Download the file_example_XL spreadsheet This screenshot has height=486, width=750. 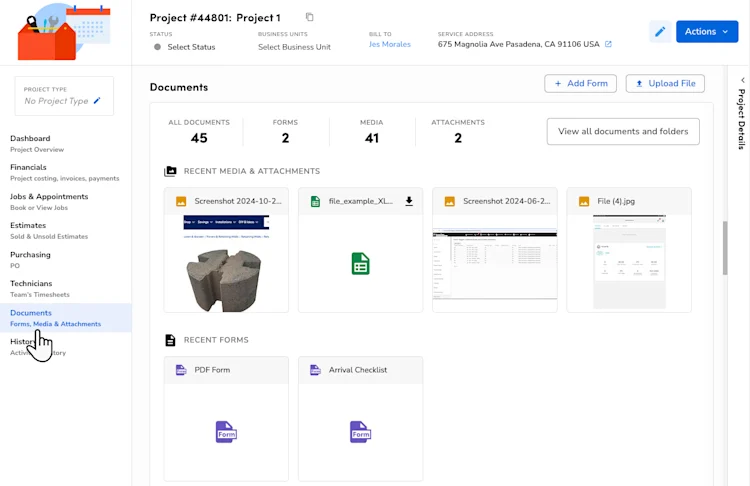point(409,201)
